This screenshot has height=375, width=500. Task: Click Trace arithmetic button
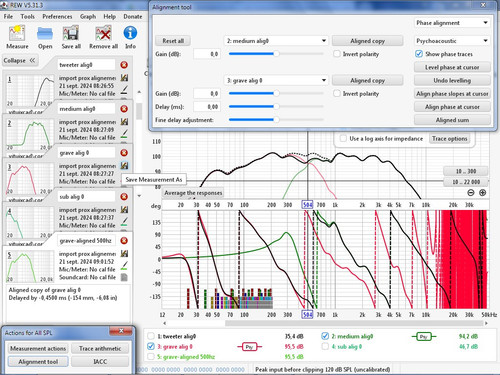[100, 348]
